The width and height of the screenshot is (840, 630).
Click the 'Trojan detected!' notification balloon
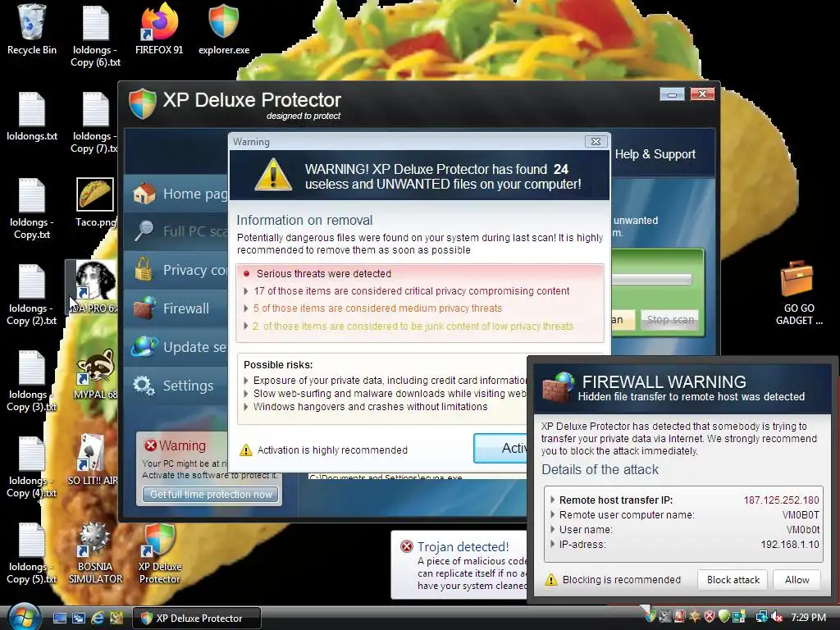pos(459,564)
